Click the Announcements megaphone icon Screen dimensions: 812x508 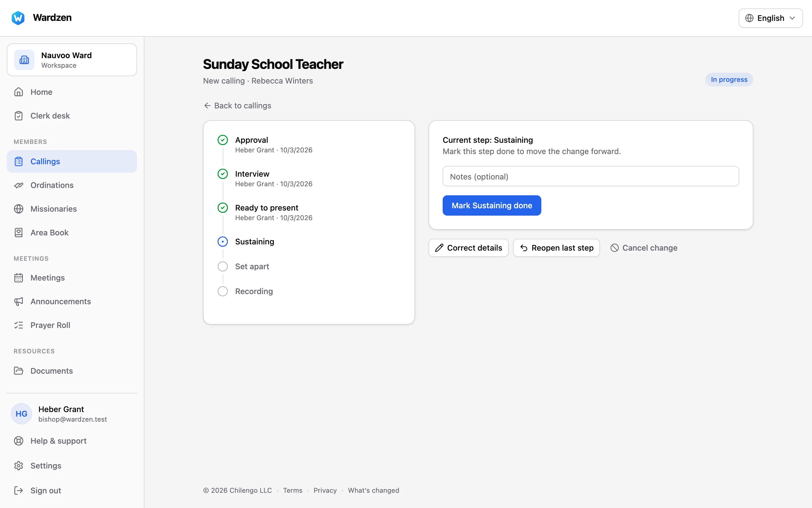[18, 301]
